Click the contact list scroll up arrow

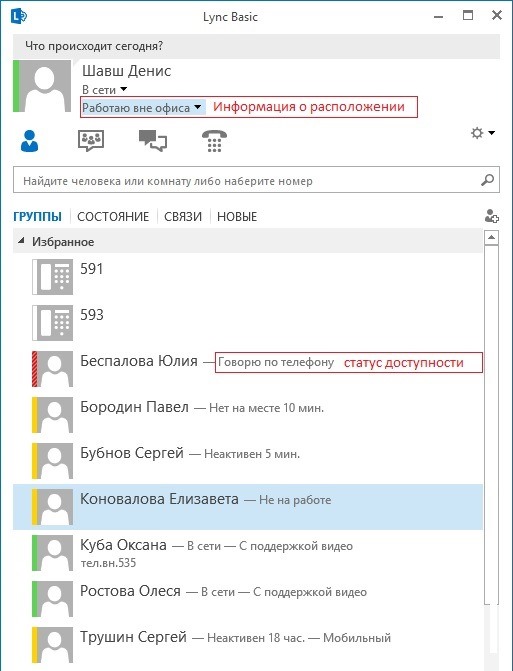[x=492, y=237]
